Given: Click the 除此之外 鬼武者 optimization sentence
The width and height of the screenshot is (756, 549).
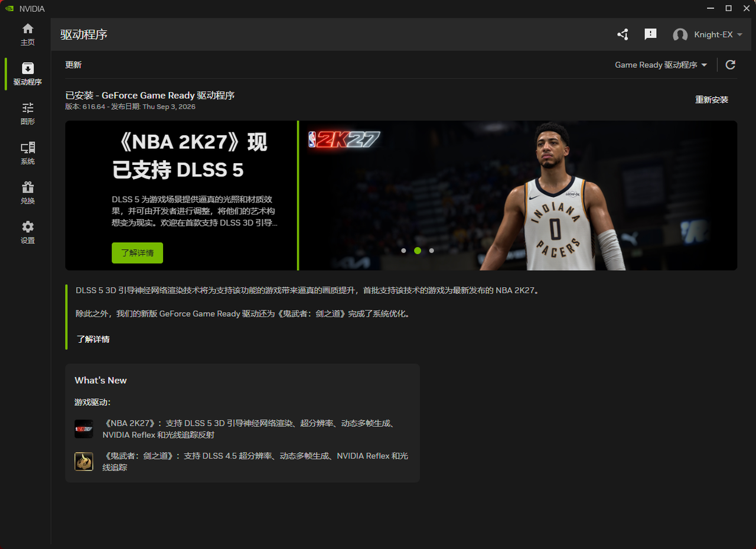Looking at the screenshot, I should (243, 314).
